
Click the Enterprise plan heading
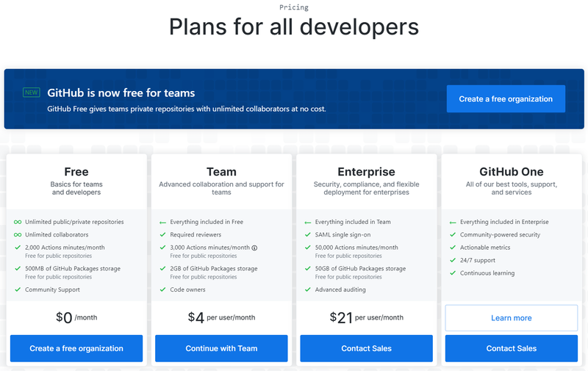366,172
